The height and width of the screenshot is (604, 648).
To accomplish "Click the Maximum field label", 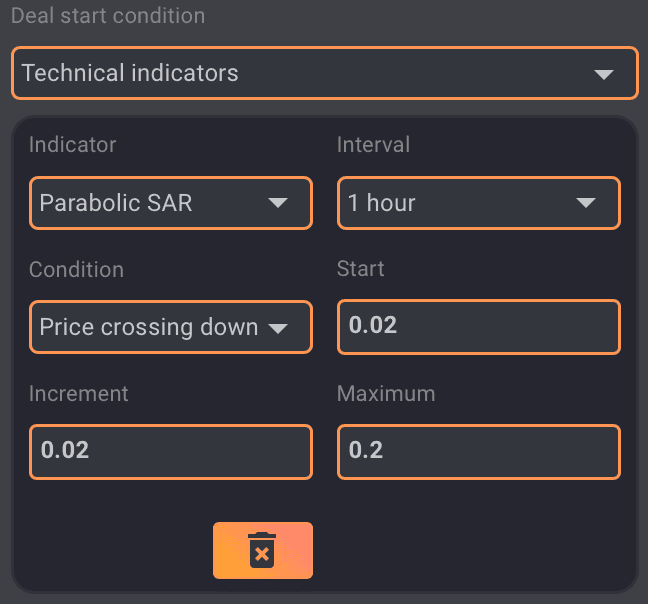I will click(x=386, y=394).
